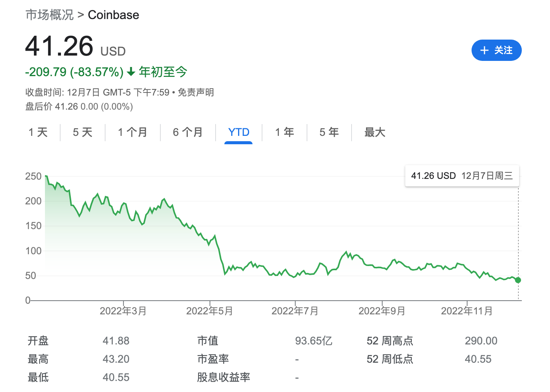Switch to the 1 年 range tab
This screenshot has width=550, height=392.
[285, 132]
